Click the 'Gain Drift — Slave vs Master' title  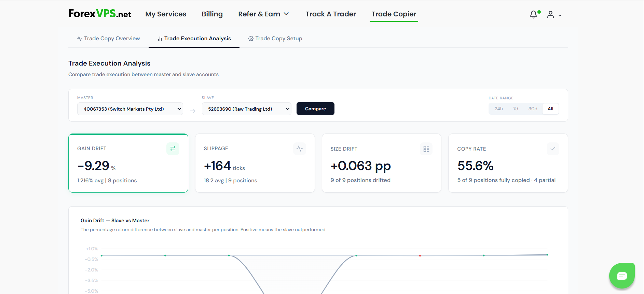115,221
